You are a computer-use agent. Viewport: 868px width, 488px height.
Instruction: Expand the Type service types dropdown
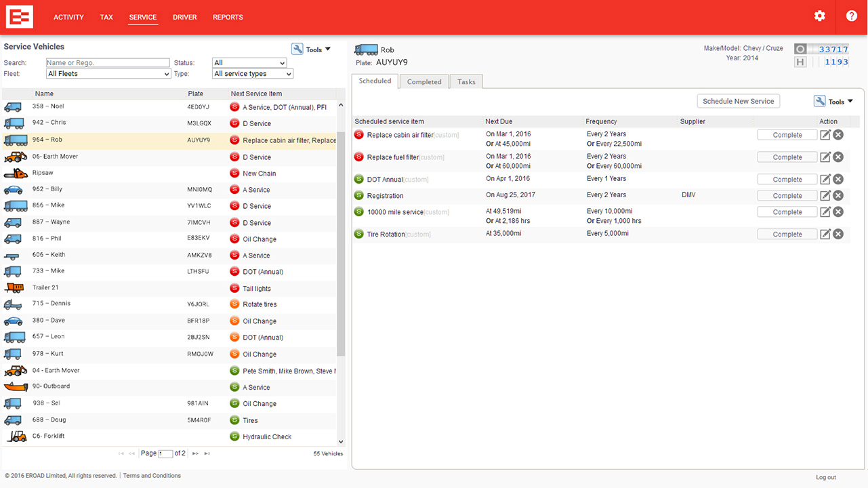pos(252,74)
